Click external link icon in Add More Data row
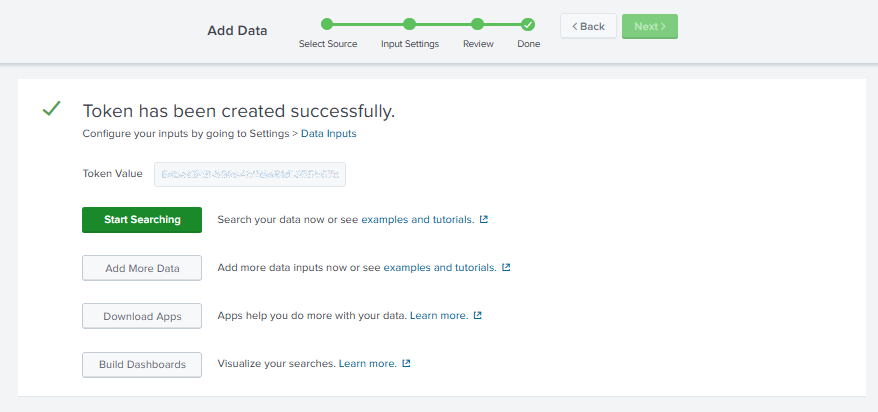Image resolution: width=878 pixels, height=412 pixels. (x=506, y=267)
